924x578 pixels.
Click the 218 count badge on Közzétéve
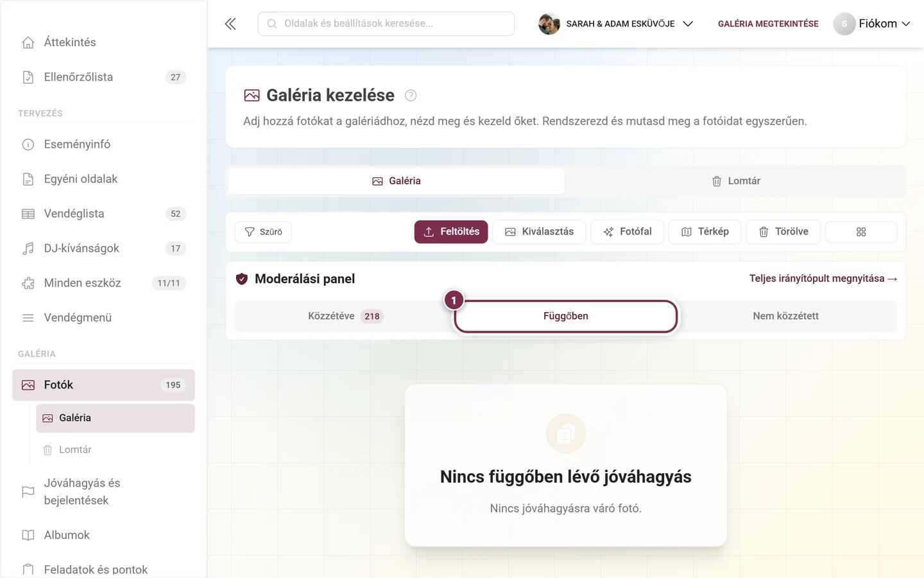tap(372, 316)
